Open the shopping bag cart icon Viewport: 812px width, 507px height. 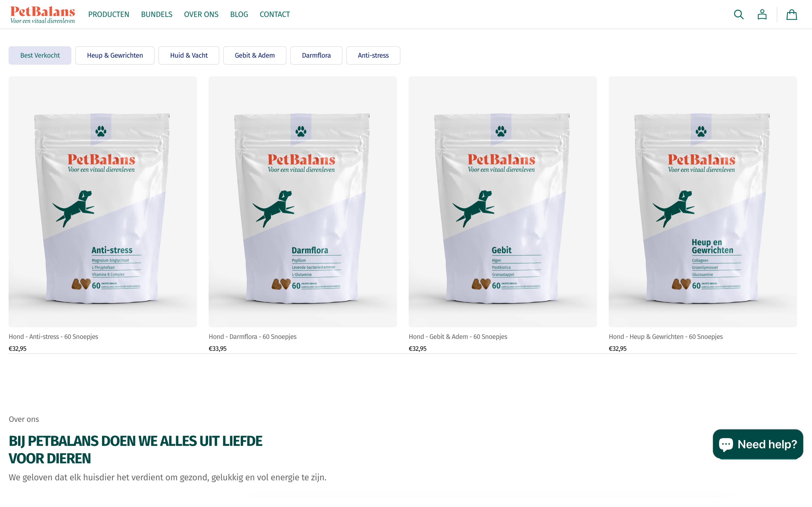[x=791, y=14]
